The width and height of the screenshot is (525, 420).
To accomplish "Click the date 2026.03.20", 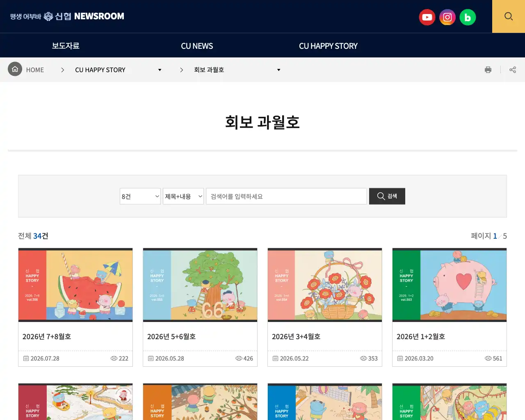I will click(x=419, y=358).
